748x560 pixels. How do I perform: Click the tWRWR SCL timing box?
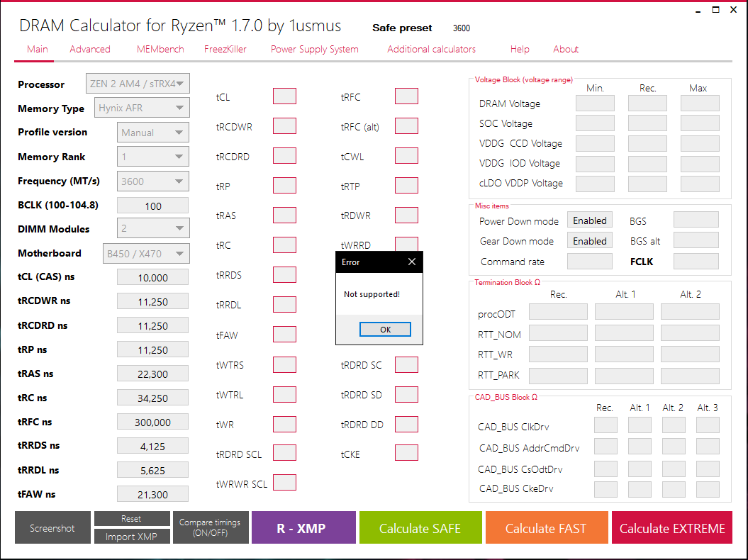[284, 482]
